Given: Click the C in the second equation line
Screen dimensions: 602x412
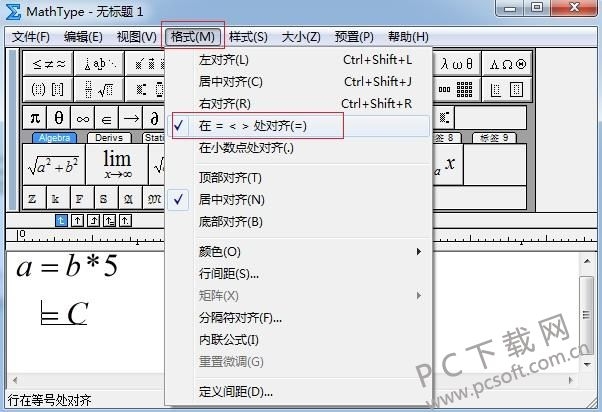Looking at the screenshot, I should (78, 314).
